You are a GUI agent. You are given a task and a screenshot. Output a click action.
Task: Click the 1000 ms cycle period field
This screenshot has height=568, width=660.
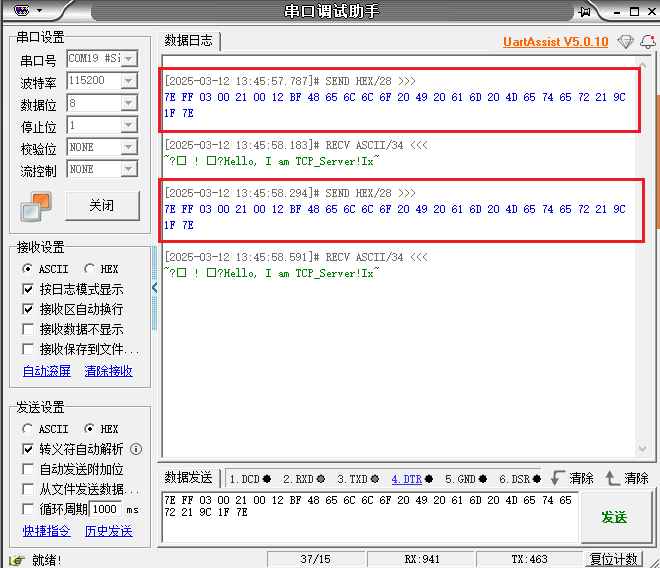point(106,509)
